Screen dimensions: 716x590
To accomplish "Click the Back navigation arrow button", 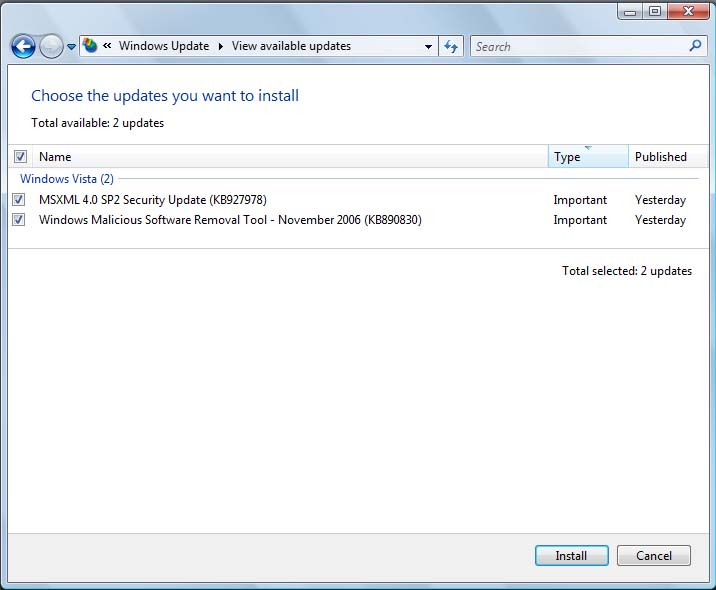I will coord(23,46).
